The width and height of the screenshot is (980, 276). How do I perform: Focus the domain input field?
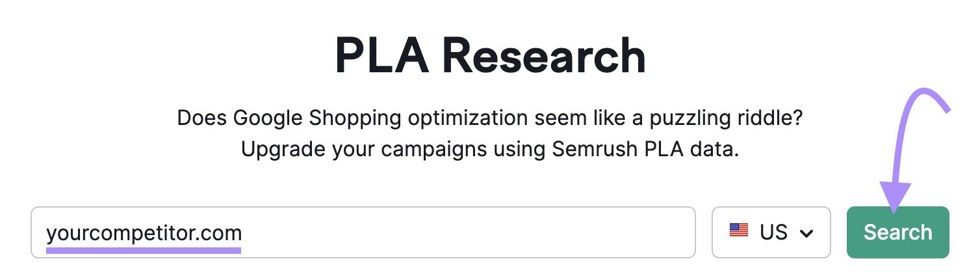coord(363,232)
